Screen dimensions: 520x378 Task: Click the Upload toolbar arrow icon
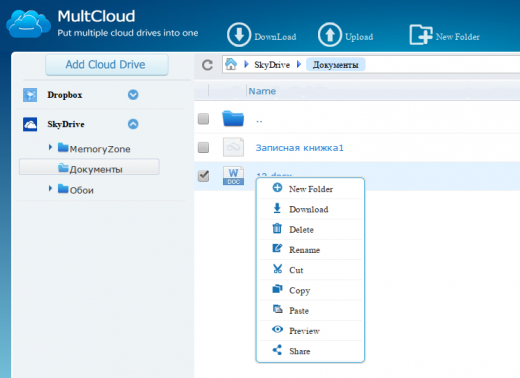click(330, 35)
